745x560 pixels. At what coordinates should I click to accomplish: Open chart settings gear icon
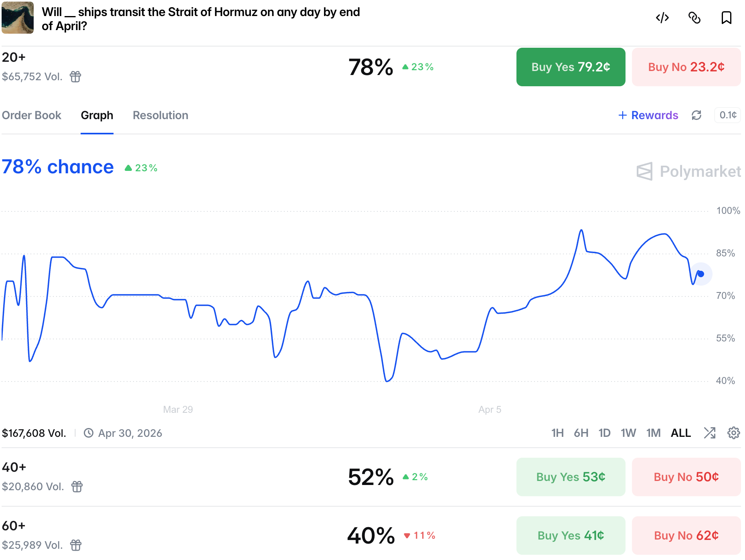pos(733,433)
